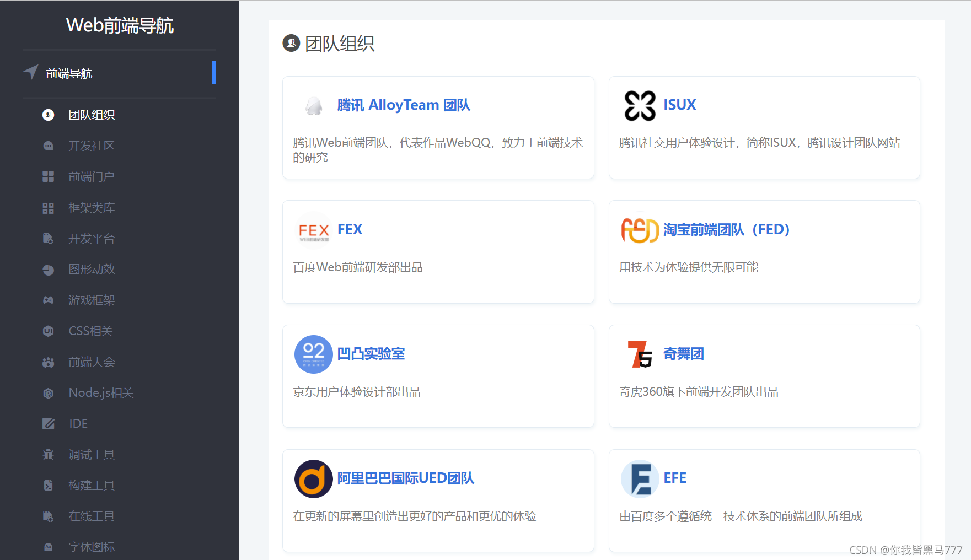The width and height of the screenshot is (971, 560).
Task: Click the 奇舞团 75 logo
Action: pos(640,354)
